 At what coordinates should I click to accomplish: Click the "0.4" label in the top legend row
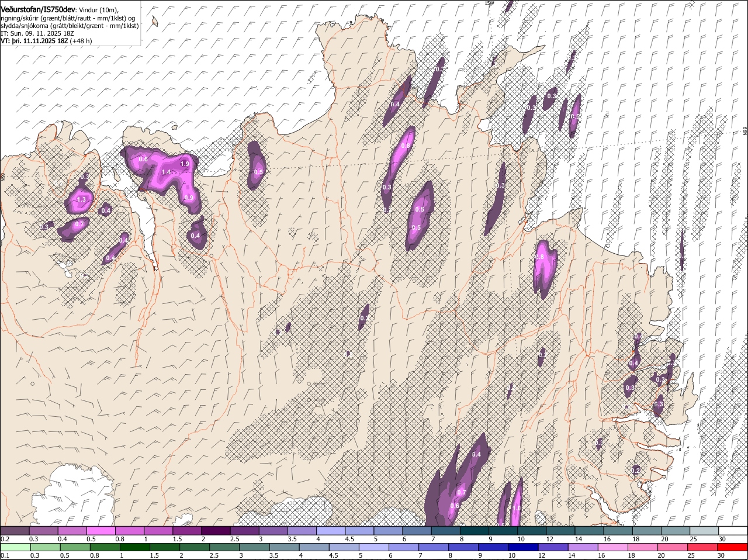63,539
